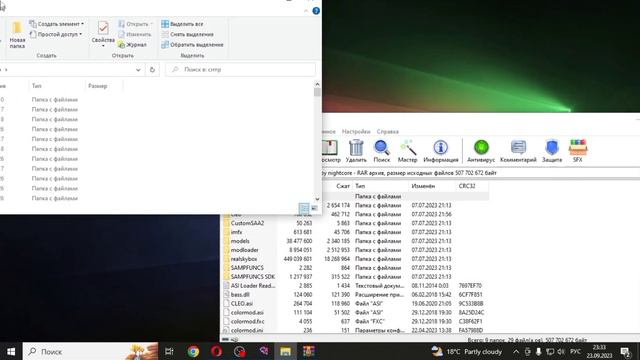Sort Explorer list by Тип column
The height and width of the screenshot is (360, 640).
coord(57,86)
